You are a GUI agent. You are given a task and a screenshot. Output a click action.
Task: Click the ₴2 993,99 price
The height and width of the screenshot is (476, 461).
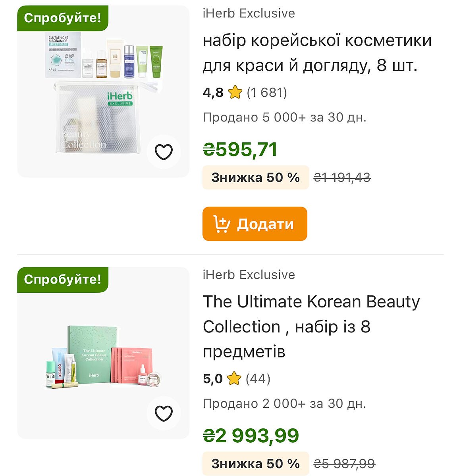(251, 436)
